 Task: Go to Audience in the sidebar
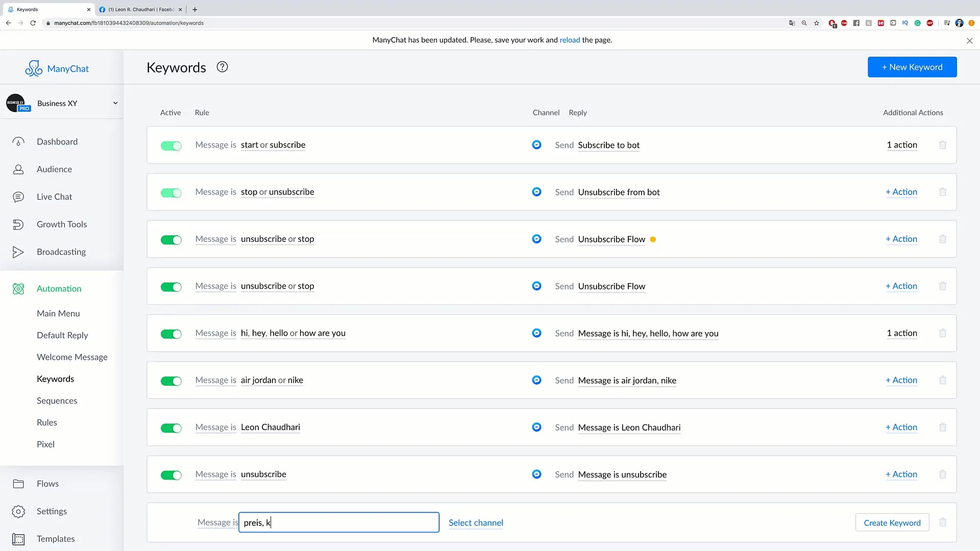[x=54, y=169]
